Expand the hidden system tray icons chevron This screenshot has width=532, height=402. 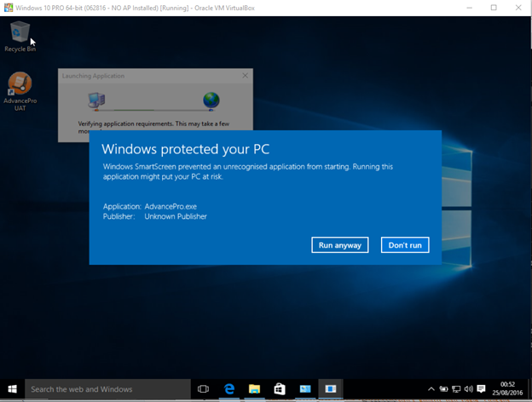tap(431, 389)
